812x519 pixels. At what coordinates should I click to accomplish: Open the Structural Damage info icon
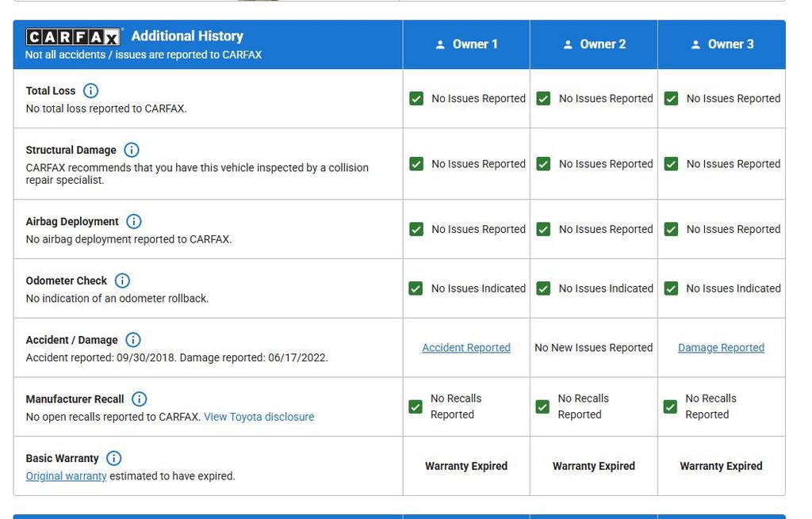click(x=132, y=150)
